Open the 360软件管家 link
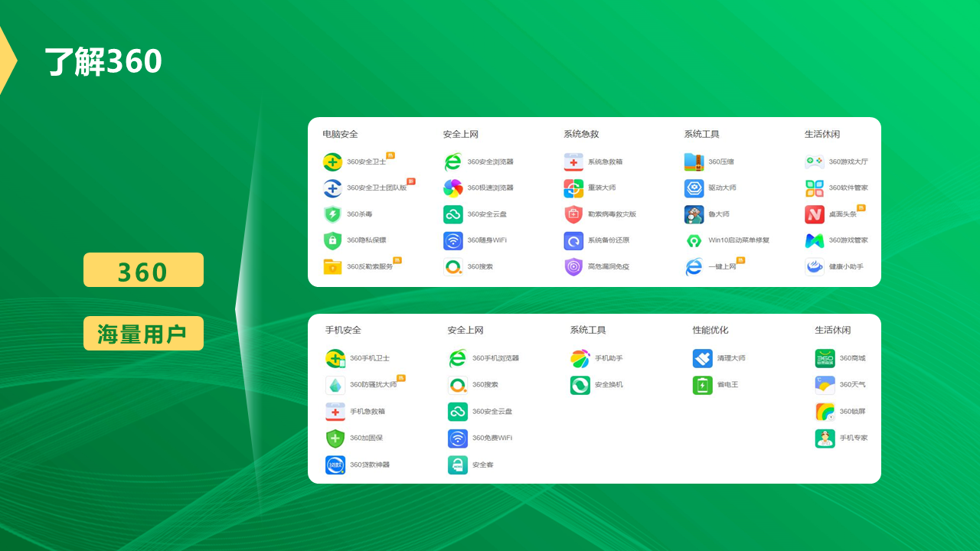 pos(848,188)
